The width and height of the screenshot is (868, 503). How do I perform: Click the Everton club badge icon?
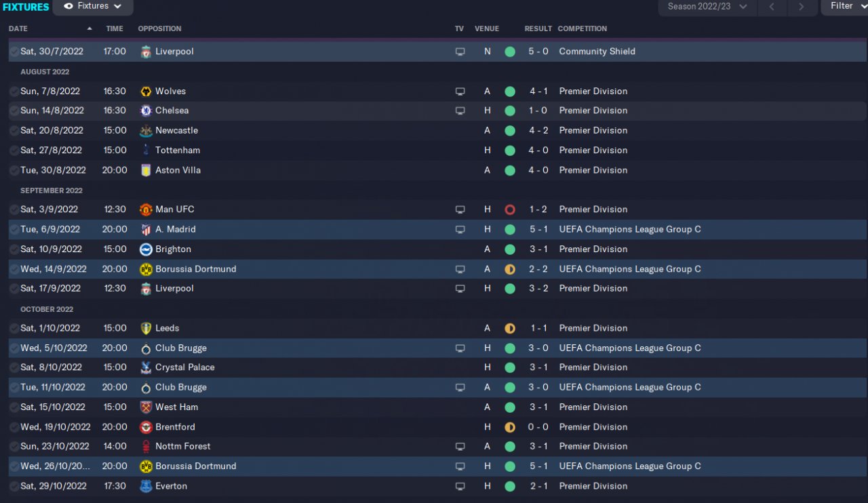pyautogui.click(x=146, y=486)
